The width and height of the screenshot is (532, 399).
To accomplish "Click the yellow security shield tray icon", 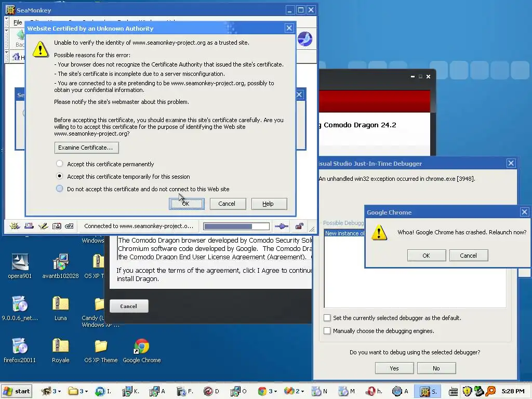I will pos(467,391).
